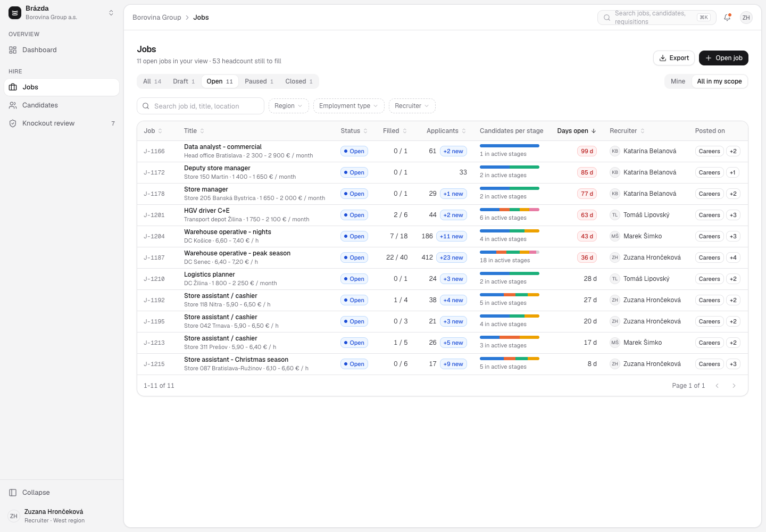This screenshot has height=532, width=766.
Task: Sort by Days open arrow
Action: pos(594,131)
